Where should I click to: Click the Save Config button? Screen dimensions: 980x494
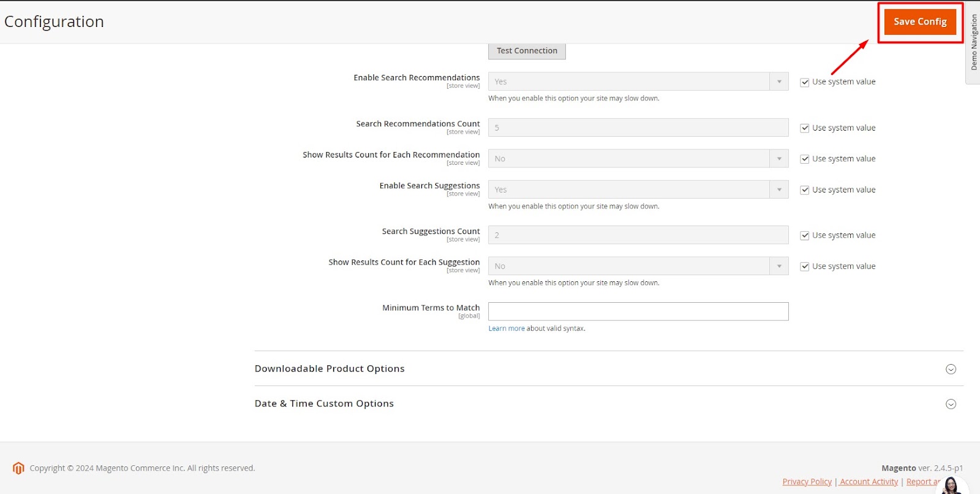click(919, 22)
